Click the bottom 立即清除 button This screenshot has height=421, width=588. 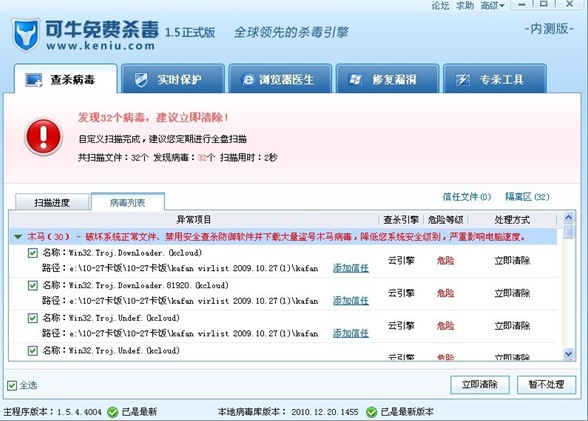480,385
